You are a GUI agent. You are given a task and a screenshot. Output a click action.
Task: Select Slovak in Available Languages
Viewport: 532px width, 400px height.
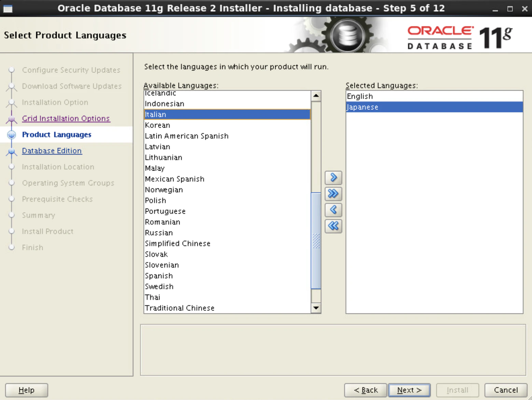[227, 254]
